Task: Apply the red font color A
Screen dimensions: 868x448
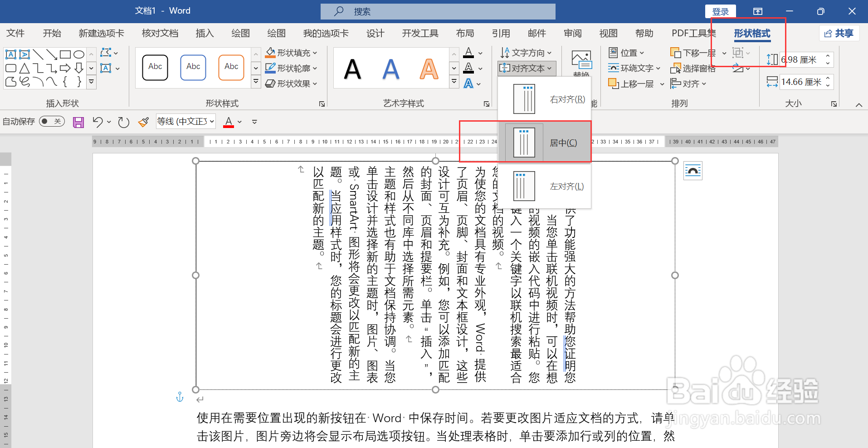Action: click(x=229, y=122)
